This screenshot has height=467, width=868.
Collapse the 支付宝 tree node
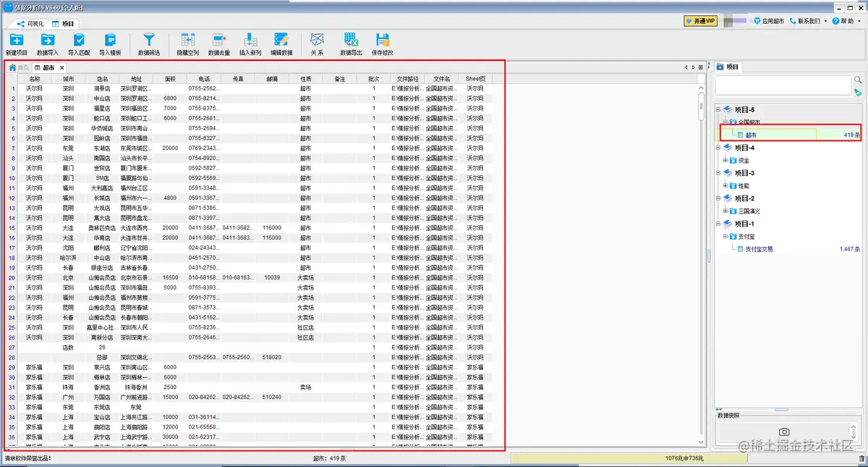[726, 236]
